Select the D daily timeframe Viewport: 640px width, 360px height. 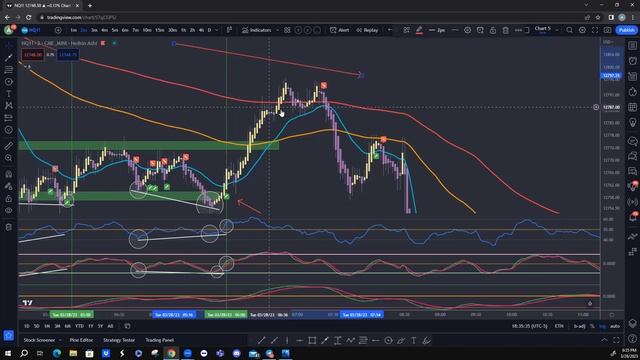tap(209, 30)
